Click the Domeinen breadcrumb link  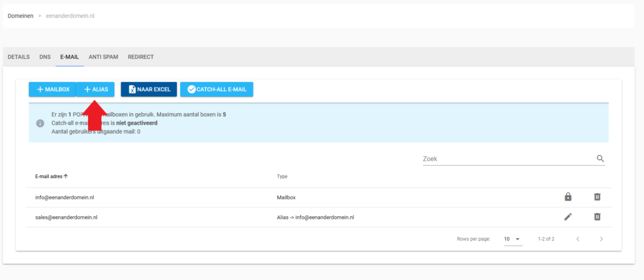click(x=21, y=16)
